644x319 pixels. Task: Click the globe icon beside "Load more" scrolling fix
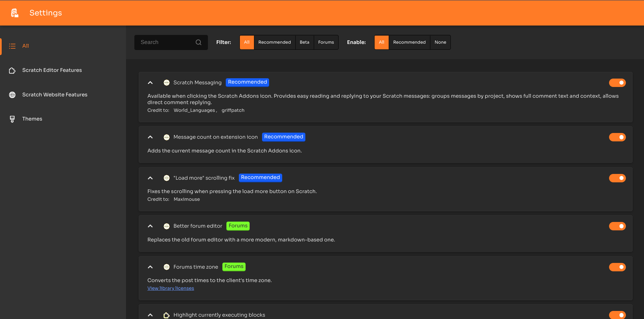[167, 178]
